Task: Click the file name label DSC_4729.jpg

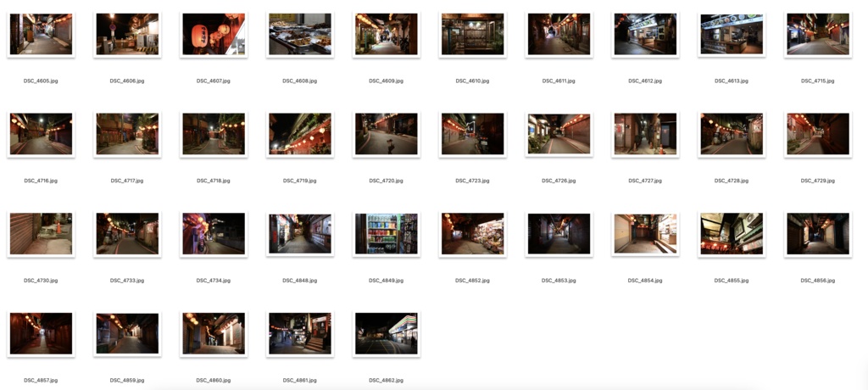Action: pos(818,181)
